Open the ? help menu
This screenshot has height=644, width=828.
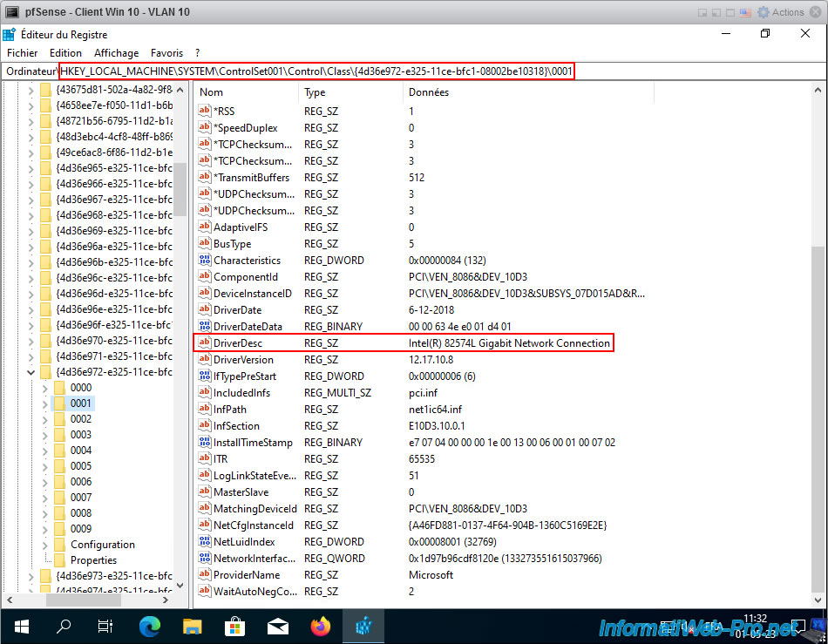198,53
